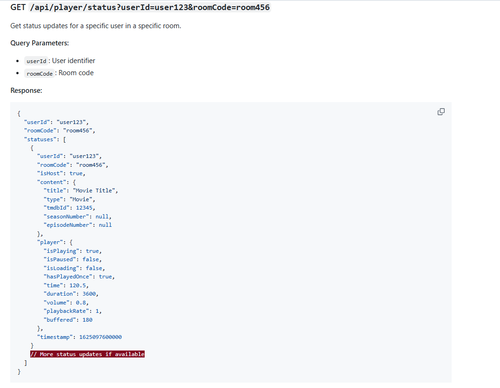Click the roomCode inline code parameter

pyautogui.click(x=39, y=73)
